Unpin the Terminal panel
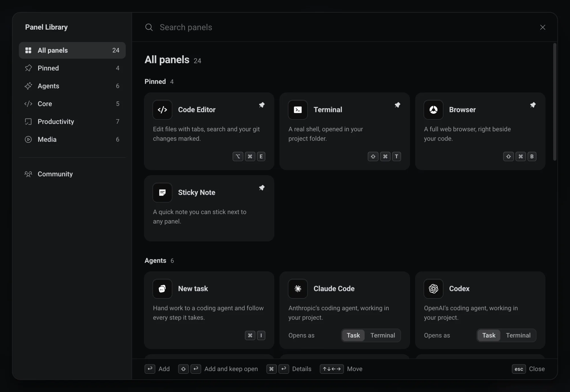 click(397, 105)
